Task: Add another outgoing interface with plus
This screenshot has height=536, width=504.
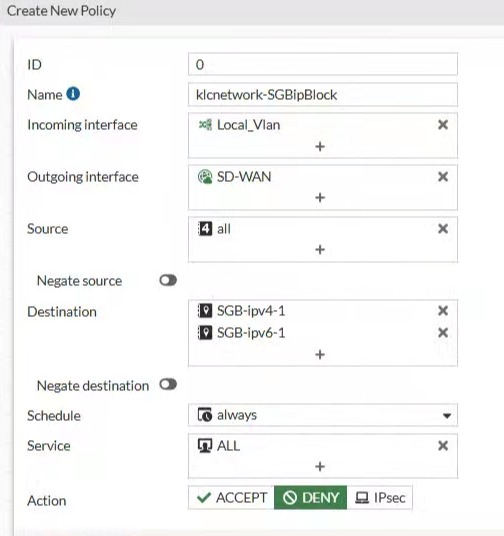Action: pyautogui.click(x=320, y=198)
